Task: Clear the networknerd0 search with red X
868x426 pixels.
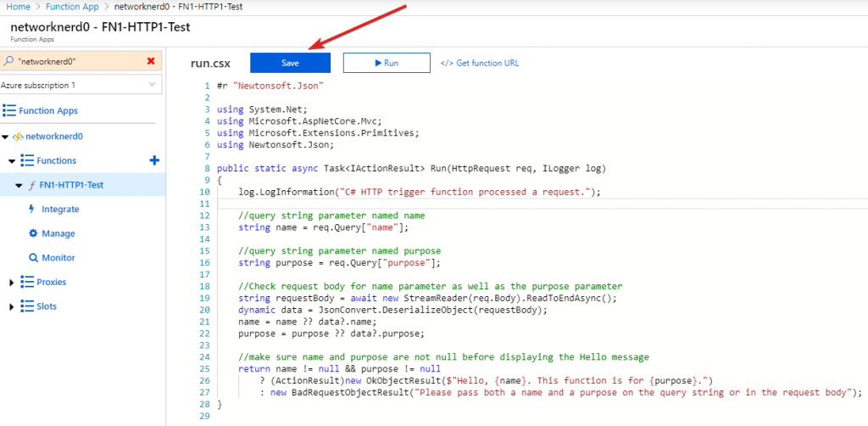Action: coord(151,61)
